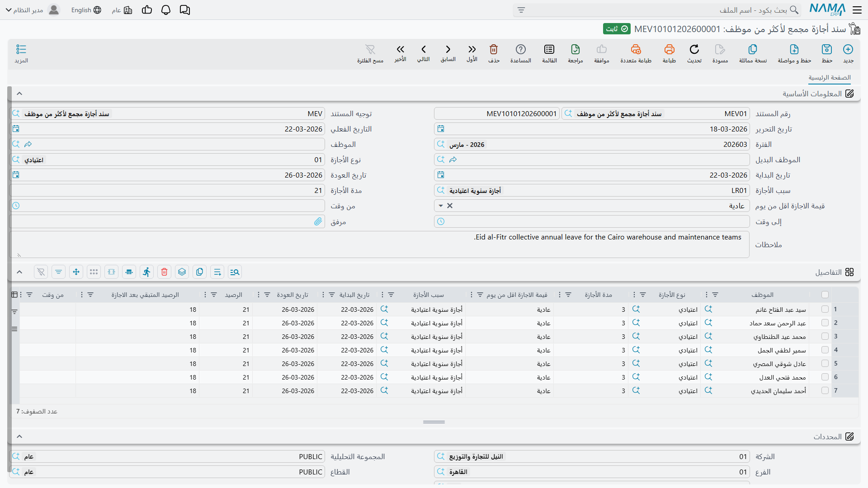Tick checkbox for سمير لطفي الجمل
The height and width of the screenshot is (488, 868).
tap(825, 350)
